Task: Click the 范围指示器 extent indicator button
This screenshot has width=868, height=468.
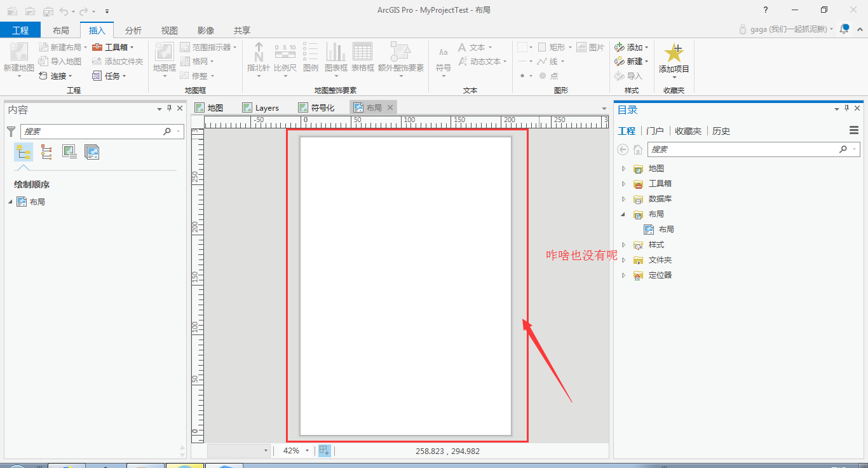Action: [208, 48]
